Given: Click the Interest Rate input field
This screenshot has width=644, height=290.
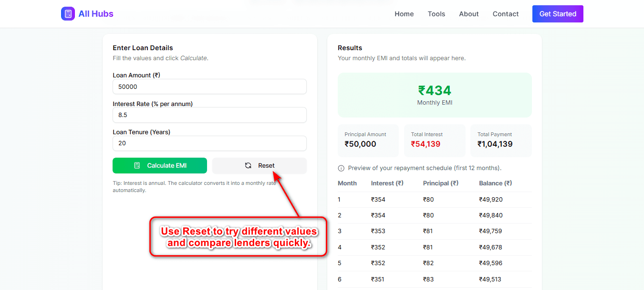Looking at the screenshot, I should tap(209, 115).
